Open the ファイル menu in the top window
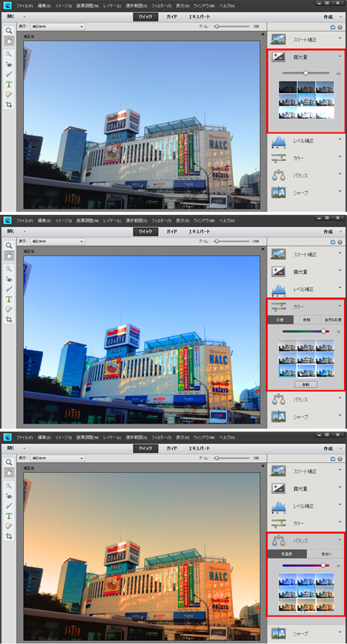 [x=25, y=7]
